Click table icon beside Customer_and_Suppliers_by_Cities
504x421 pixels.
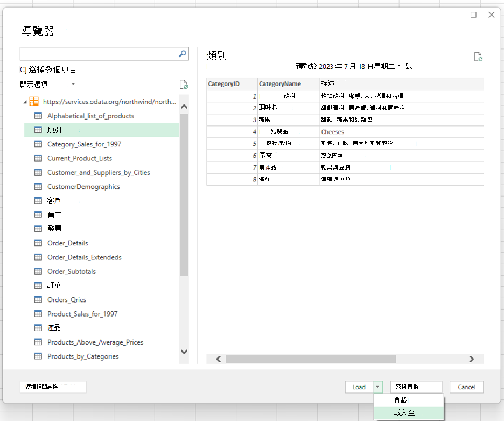pyautogui.click(x=38, y=172)
